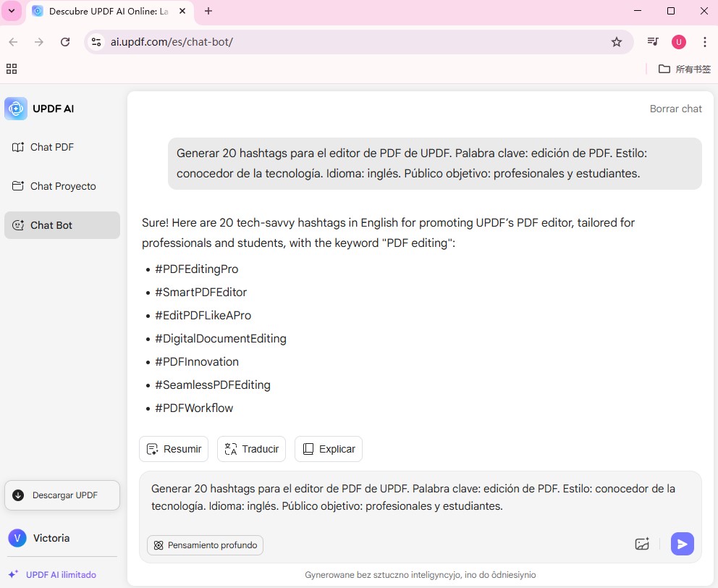Click hashtag #EditPDFLikeAPro
This screenshot has height=588, width=718.
pos(203,315)
